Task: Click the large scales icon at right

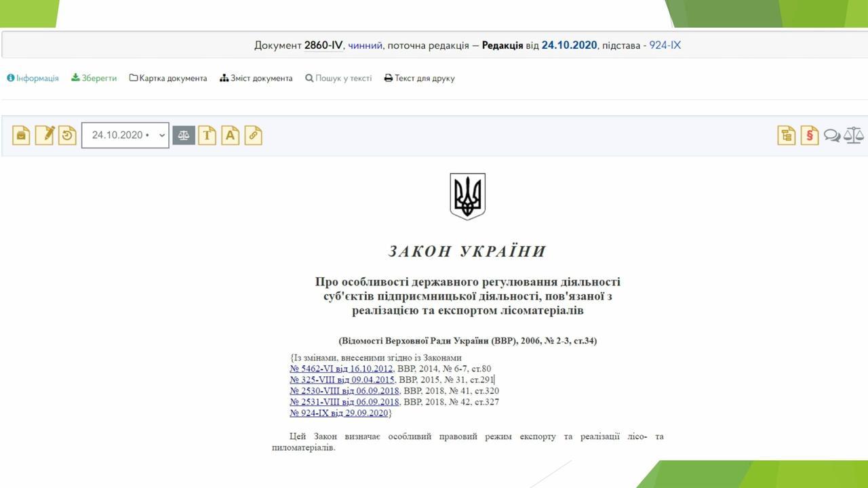Action: point(854,136)
